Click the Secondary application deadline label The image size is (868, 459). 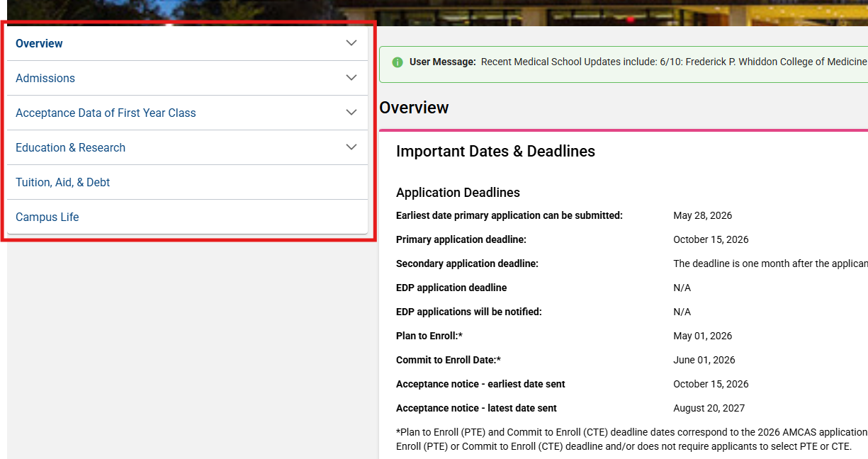467,263
